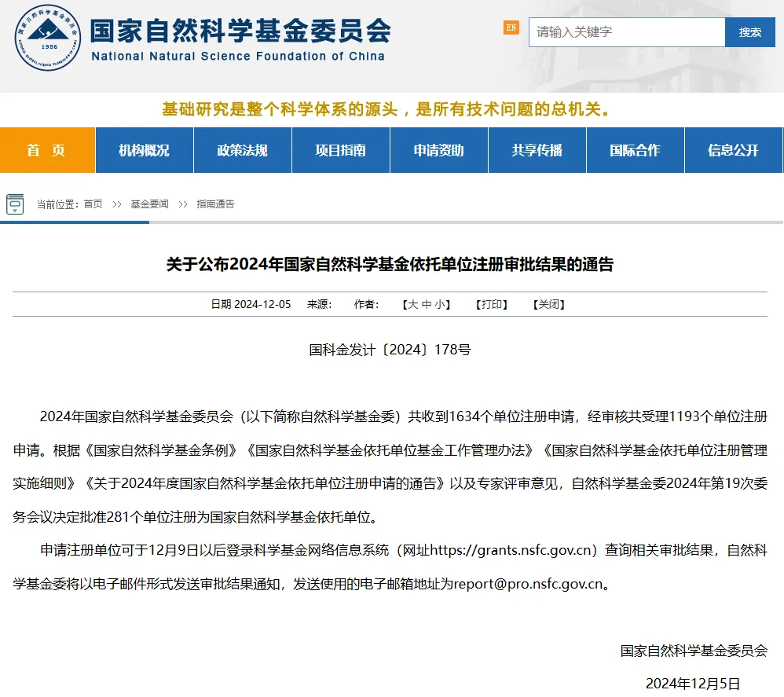Screen dimensions: 784x697
Task: Click the email report@pro.nsfc.gov.cn
Action: 529,584
